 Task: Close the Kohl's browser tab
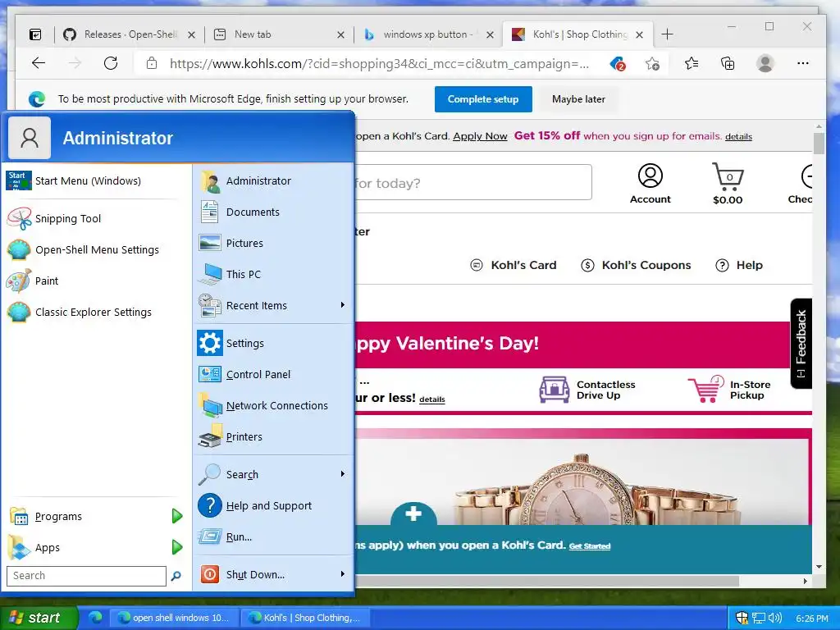(x=639, y=34)
